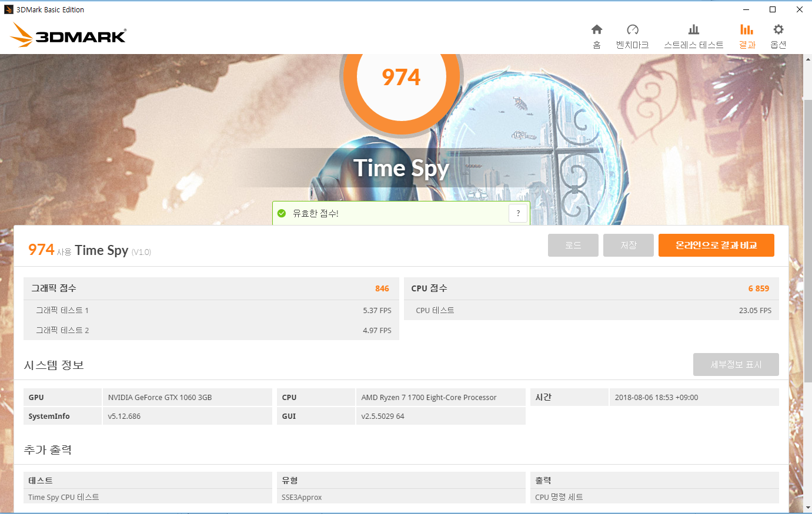Image resolution: width=812 pixels, height=514 pixels.
Task: Click the graphics score value 846
Action: coord(382,288)
